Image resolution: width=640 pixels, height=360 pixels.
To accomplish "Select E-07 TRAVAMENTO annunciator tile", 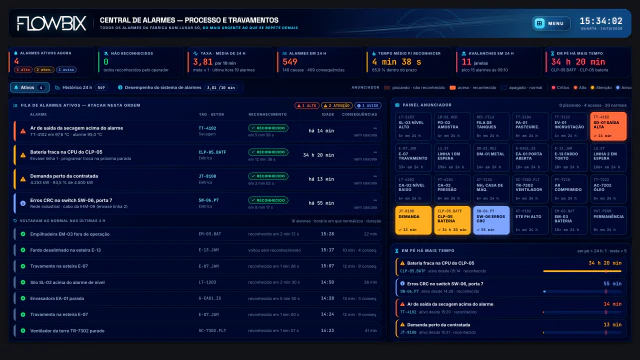I will coord(413,158).
